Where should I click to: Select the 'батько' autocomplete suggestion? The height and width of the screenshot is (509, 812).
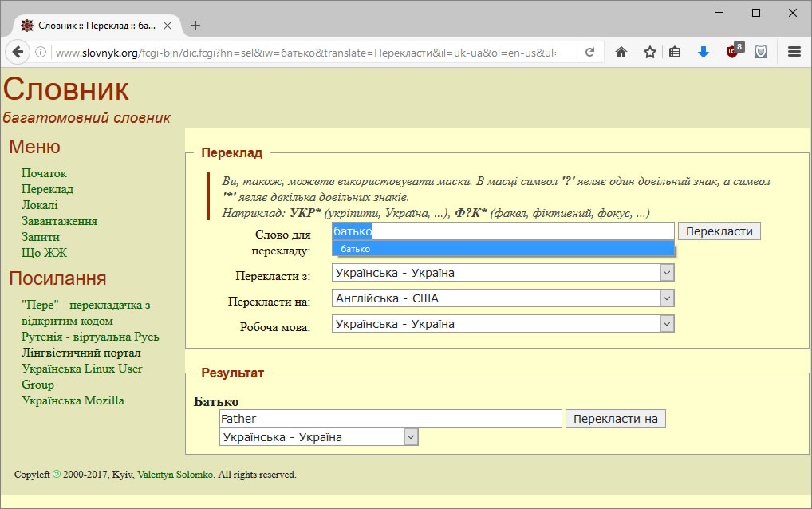[x=503, y=249]
